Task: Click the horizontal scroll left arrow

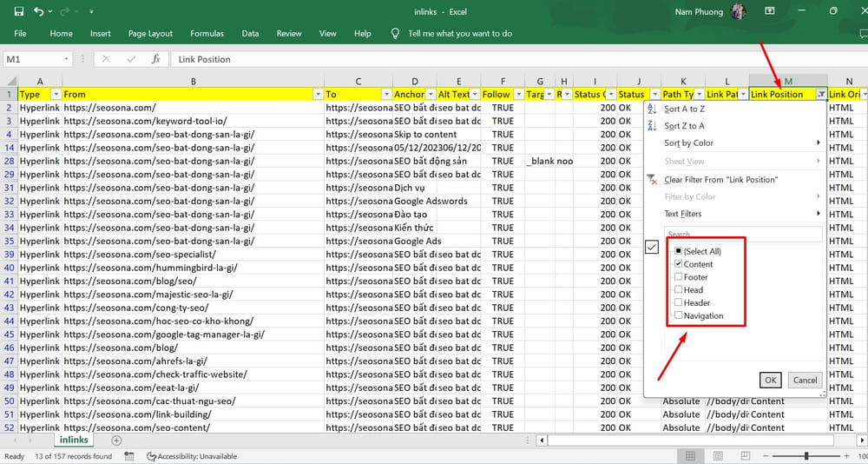Action: (x=542, y=441)
